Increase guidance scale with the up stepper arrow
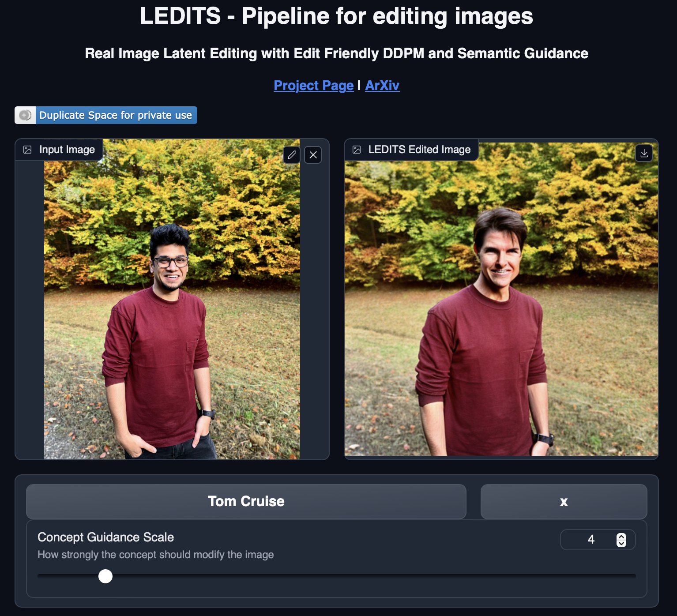This screenshot has width=677, height=616. (x=621, y=536)
